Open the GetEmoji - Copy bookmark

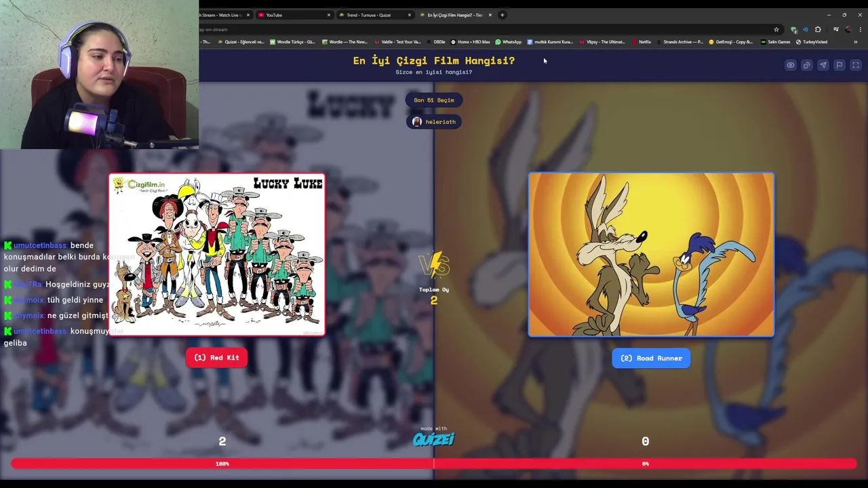coord(730,42)
